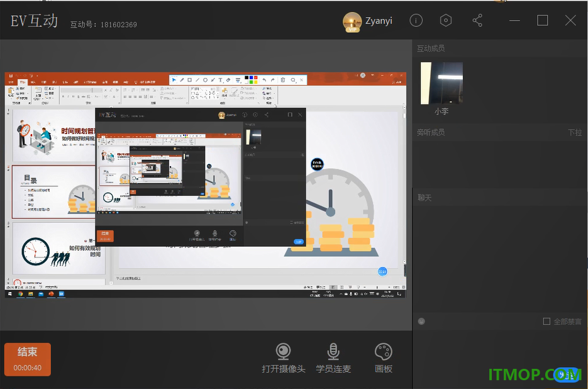Viewport: 588px width, 389px height.
Task: Select the straight line annotation tool
Action: [x=197, y=79]
